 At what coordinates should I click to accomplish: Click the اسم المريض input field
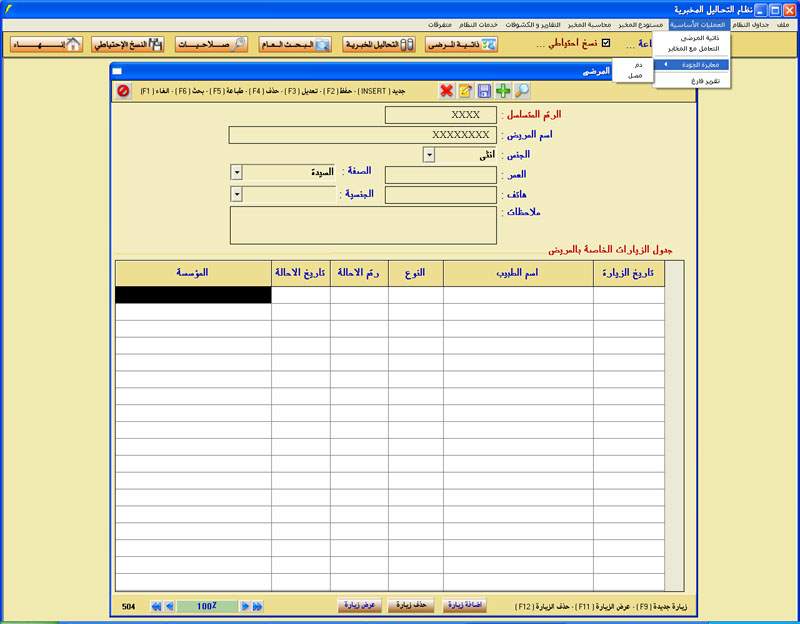click(362, 135)
